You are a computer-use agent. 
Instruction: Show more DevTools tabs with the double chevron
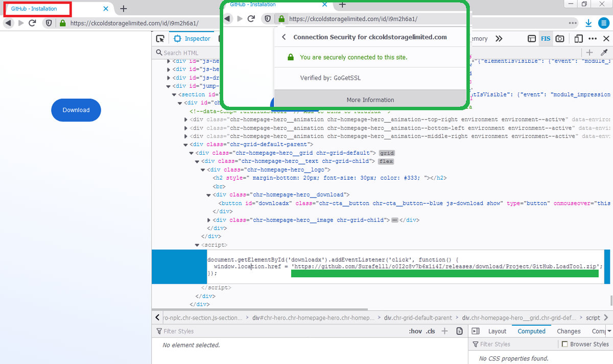499,39
